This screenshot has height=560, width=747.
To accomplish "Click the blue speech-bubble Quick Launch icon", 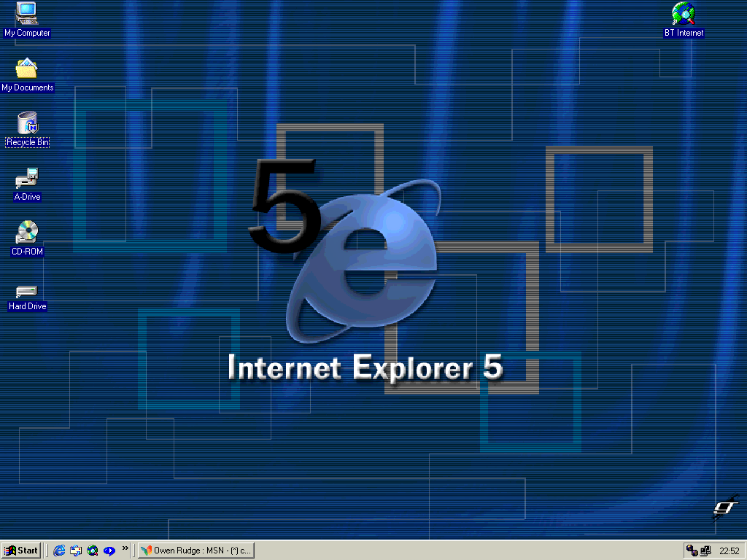I will [x=109, y=551].
